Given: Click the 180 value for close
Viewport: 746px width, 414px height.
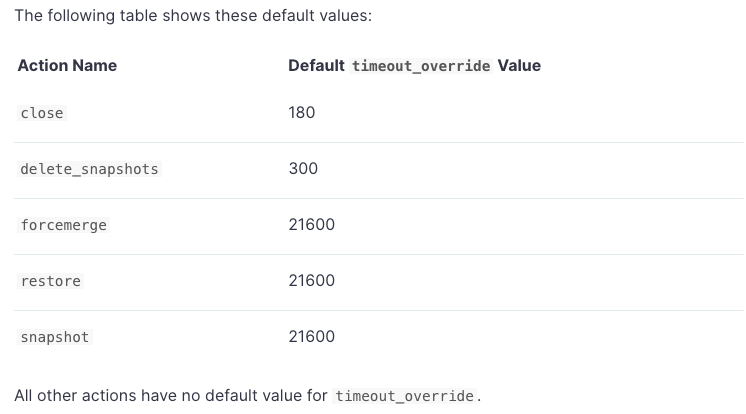Looking at the screenshot, I should (302, 113).
